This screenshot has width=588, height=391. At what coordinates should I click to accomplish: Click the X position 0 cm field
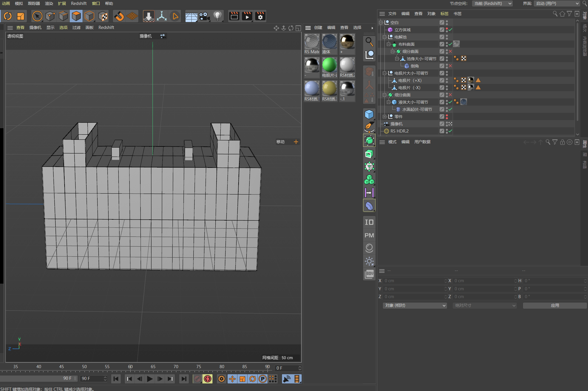415,281
